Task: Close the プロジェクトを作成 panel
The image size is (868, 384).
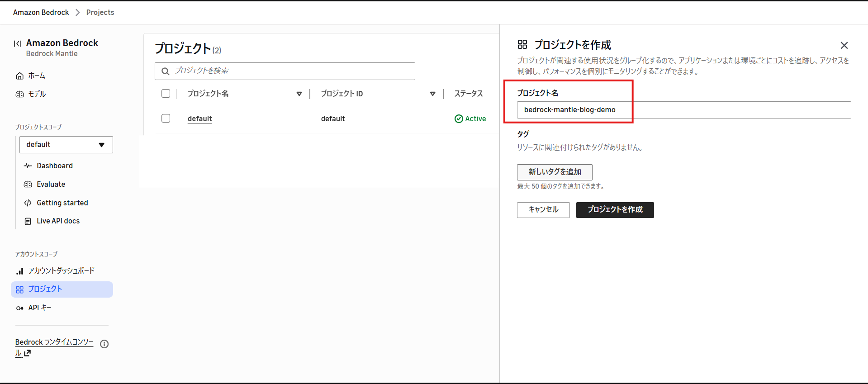Action: point(844,45)
